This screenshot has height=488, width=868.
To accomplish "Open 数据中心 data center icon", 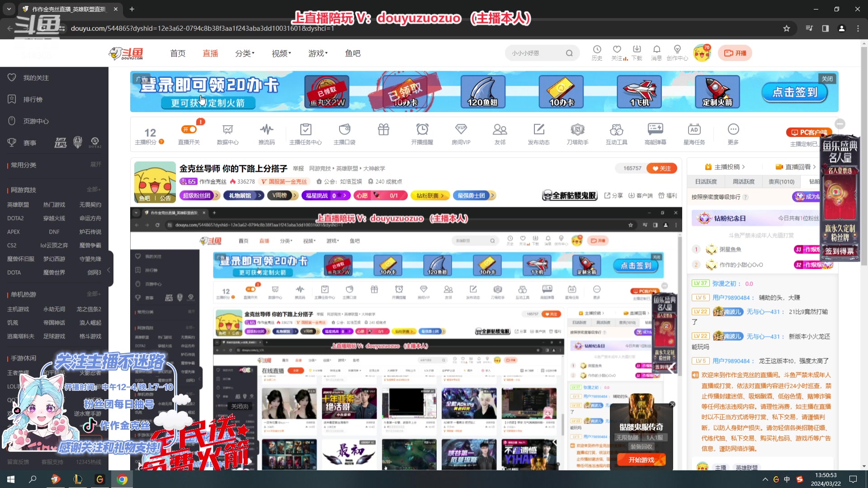I will [x=227, y=134].
